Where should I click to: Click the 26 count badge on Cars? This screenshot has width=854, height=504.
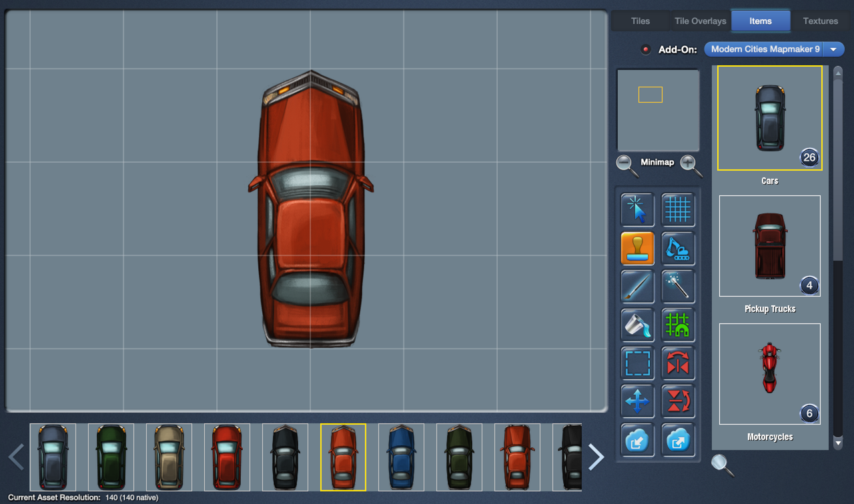click(809, 158)
